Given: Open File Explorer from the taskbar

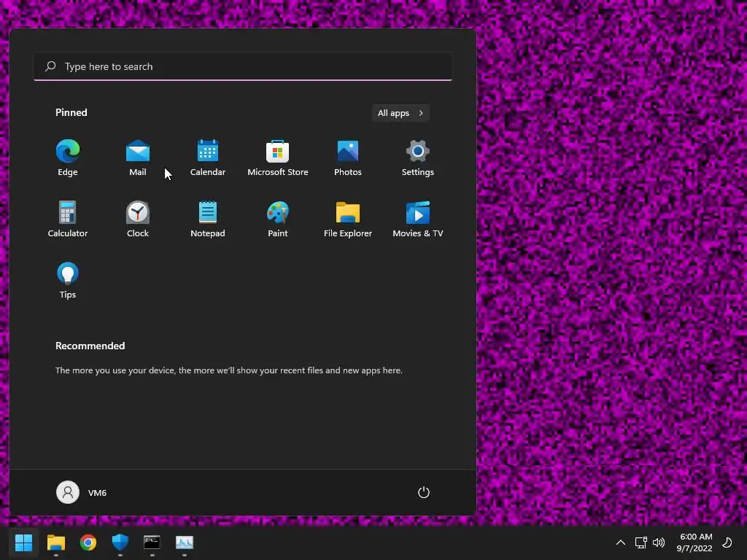Looking at the screenshot, I should point(55,542).
